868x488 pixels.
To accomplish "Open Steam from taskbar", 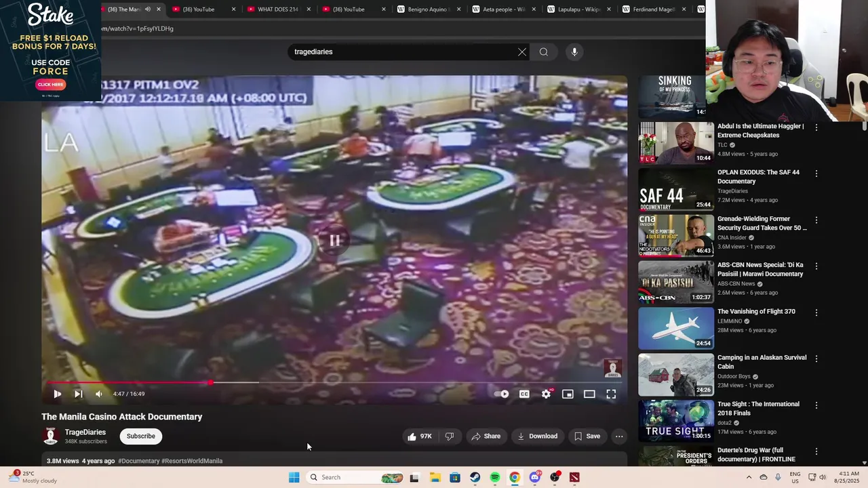I will coord(475,477).
